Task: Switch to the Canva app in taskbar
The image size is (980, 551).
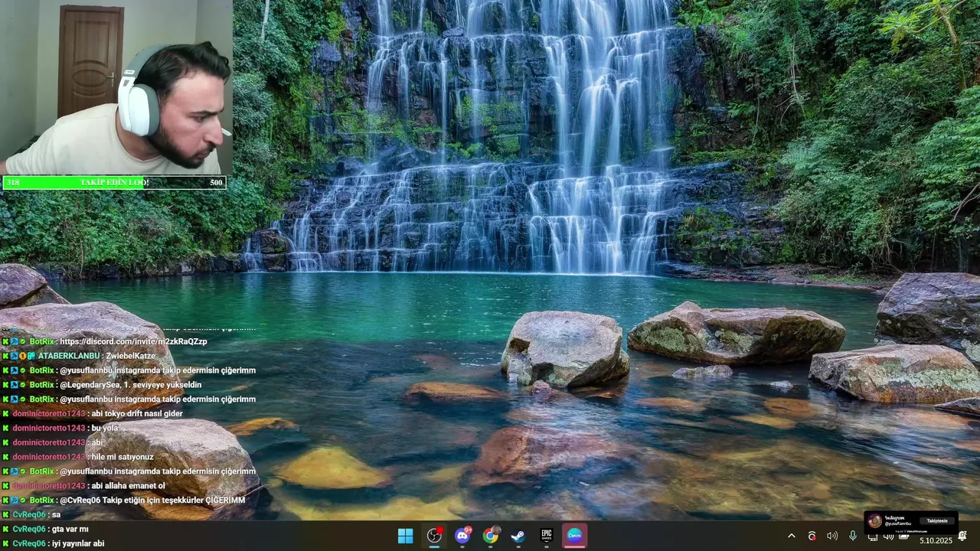Action: pos(575,536)
